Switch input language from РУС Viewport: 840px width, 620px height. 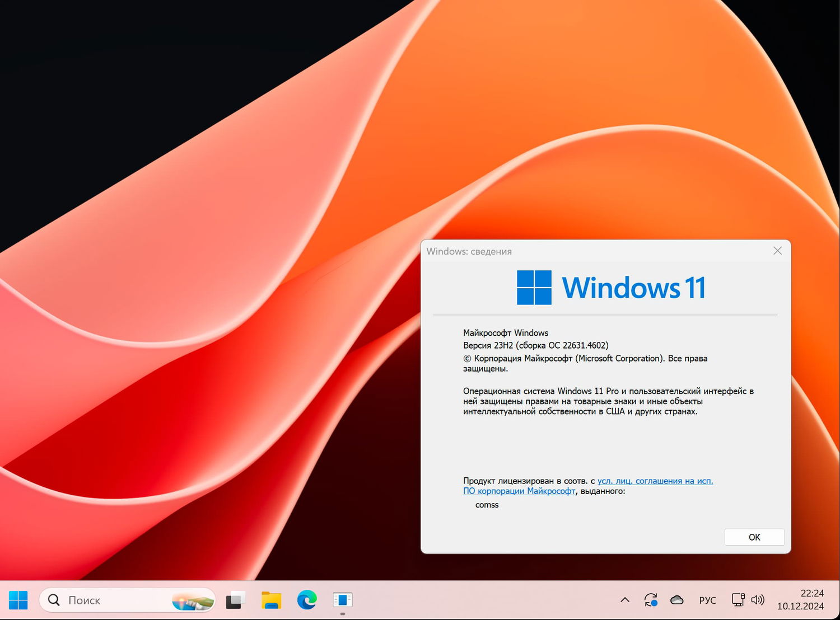(707, 599)
